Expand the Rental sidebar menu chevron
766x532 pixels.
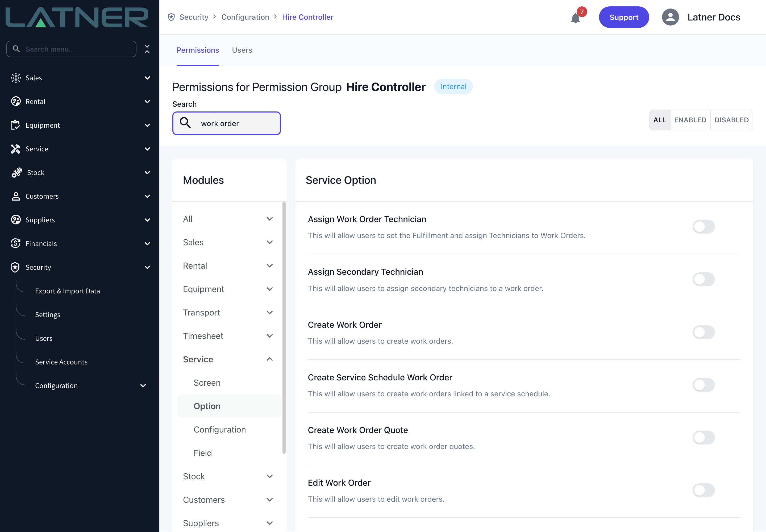click(147, 101)
